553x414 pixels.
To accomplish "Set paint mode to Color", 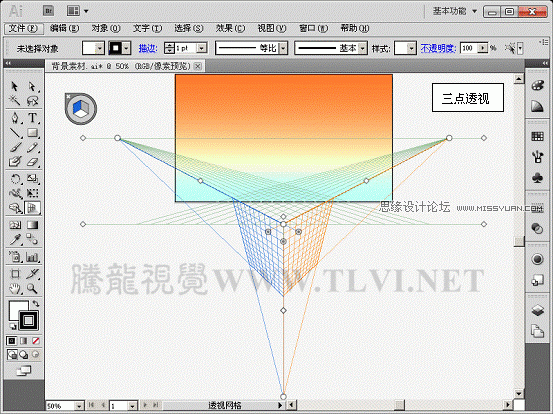I will 12,341.
